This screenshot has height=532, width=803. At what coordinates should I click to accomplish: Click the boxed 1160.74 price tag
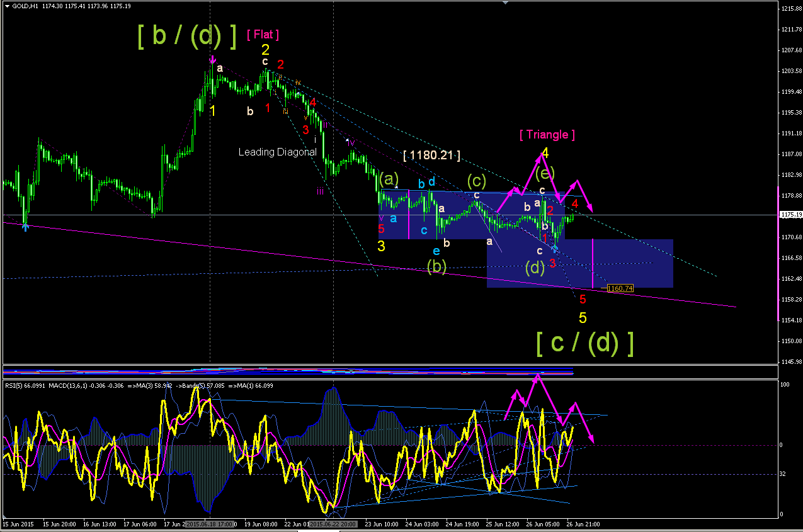pyautogui.click(x=620, y=288)
